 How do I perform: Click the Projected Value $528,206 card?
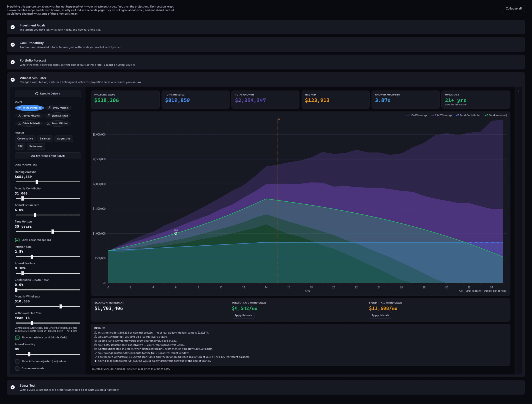[125, 100]
